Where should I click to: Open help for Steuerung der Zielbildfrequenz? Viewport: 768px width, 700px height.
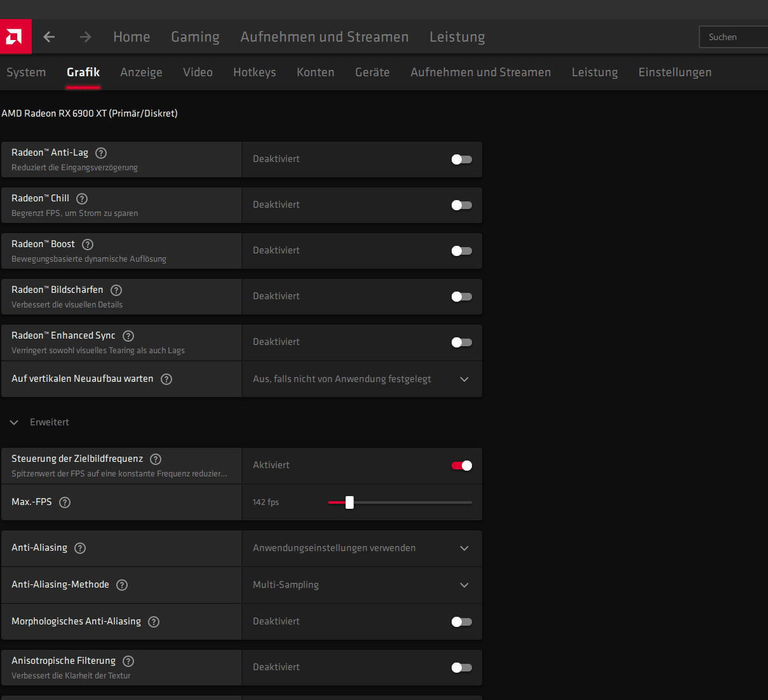156,459
